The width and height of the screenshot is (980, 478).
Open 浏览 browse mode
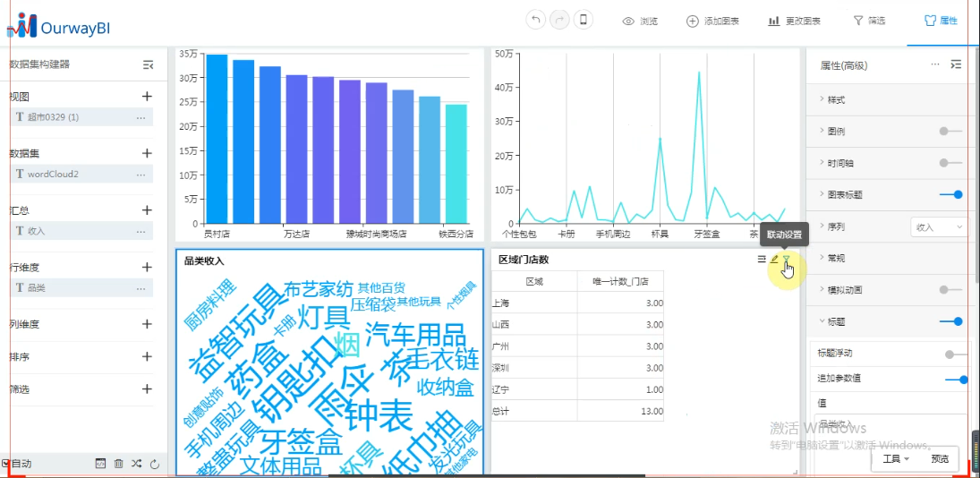point(640,21)
